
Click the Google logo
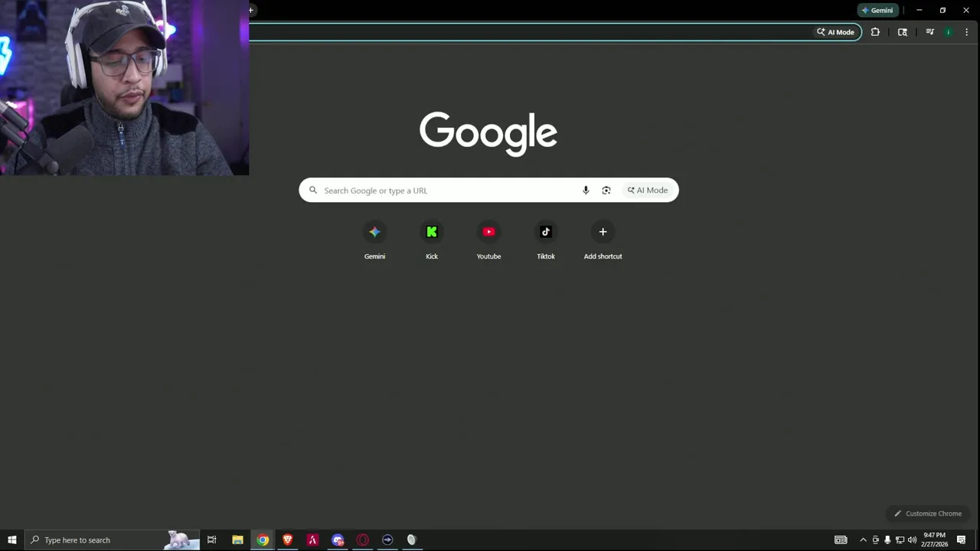pyautogui.click(x=488, y=133)
